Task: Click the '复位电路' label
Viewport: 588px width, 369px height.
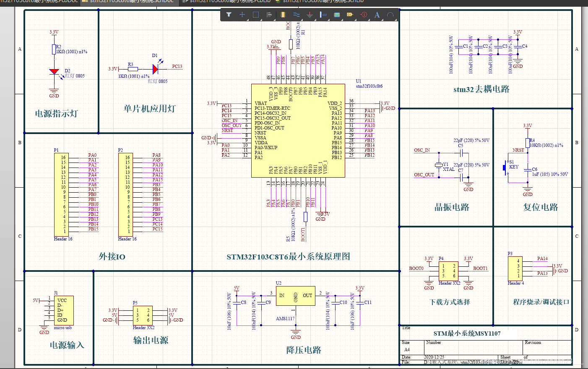Action: pyautogui.click(x=541, y=207)
